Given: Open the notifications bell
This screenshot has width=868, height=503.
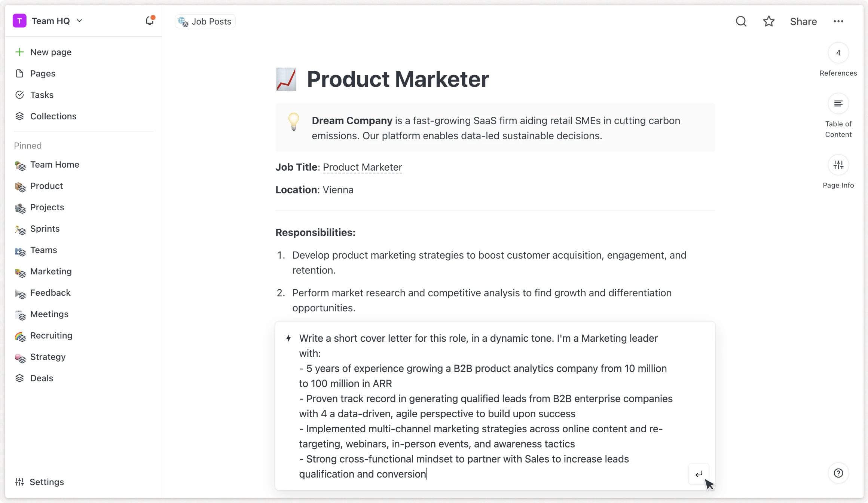Looking at the screenshot, I should tap(150, 21).
